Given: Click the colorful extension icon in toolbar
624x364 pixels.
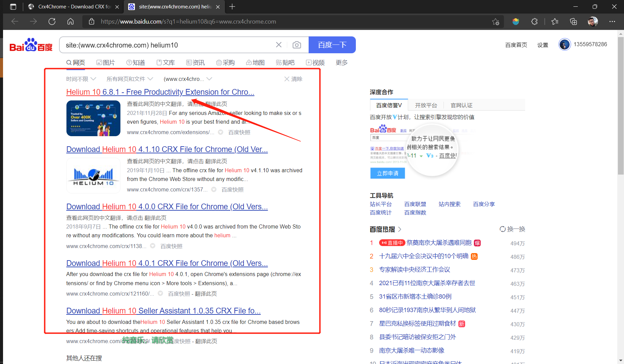Looking at the screenshot, I should 515,22.
